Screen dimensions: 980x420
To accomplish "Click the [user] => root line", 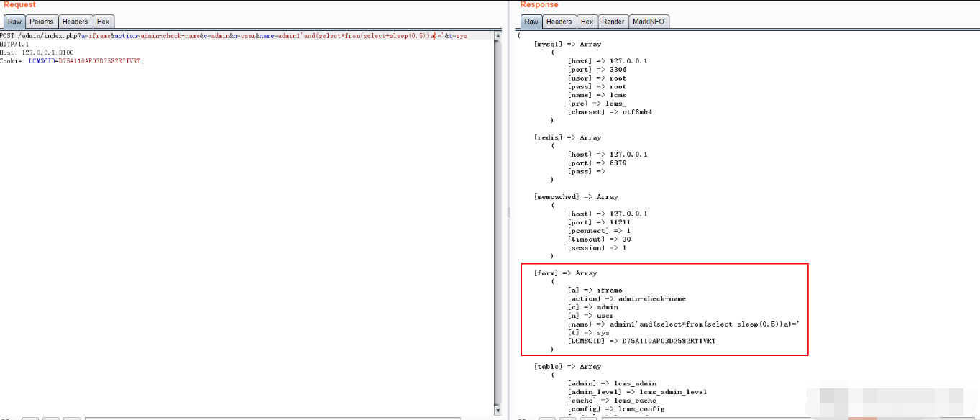I will (597, 78).
